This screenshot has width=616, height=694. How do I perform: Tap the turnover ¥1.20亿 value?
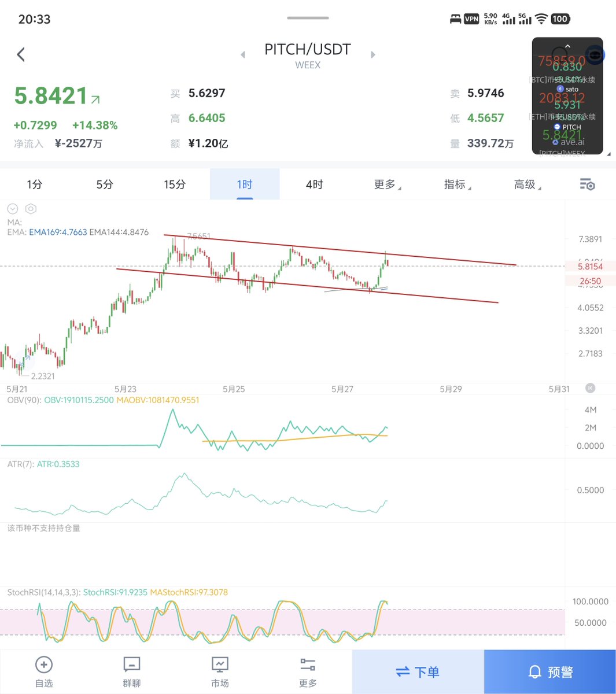click(208, 143)
